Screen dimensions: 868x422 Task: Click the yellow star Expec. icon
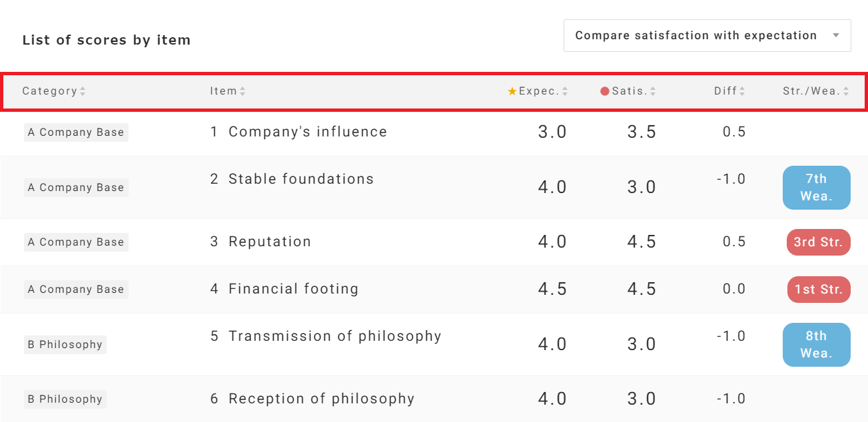(x=512, y=92)
